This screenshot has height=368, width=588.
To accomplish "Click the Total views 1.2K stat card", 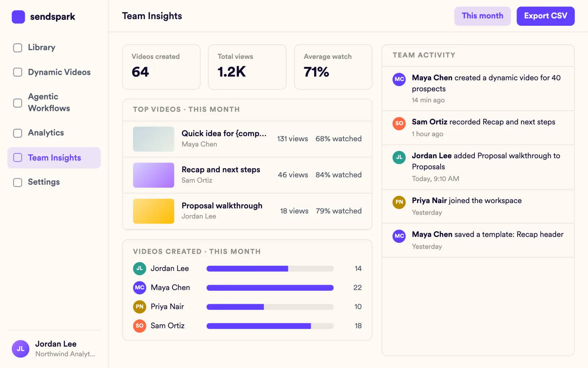I will pos(247,67).
